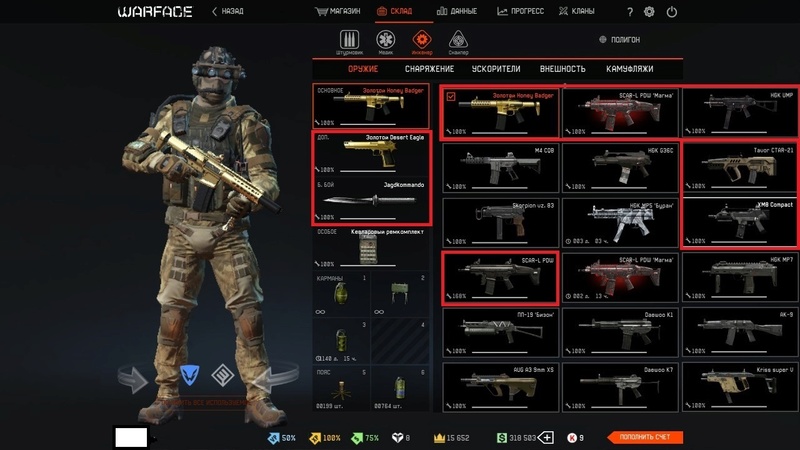Select the Tavor CTAR-21 weapon
The height and width of the screenshot is (450, 800).
click(740, 168)
